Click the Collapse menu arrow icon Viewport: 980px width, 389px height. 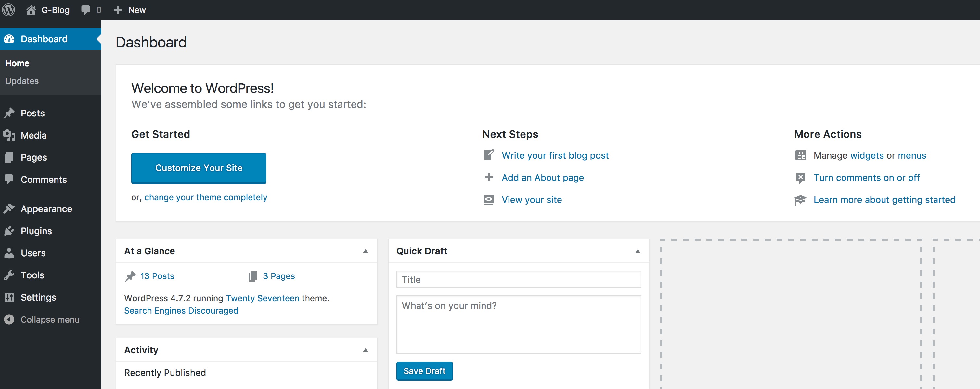click(9, 319)
